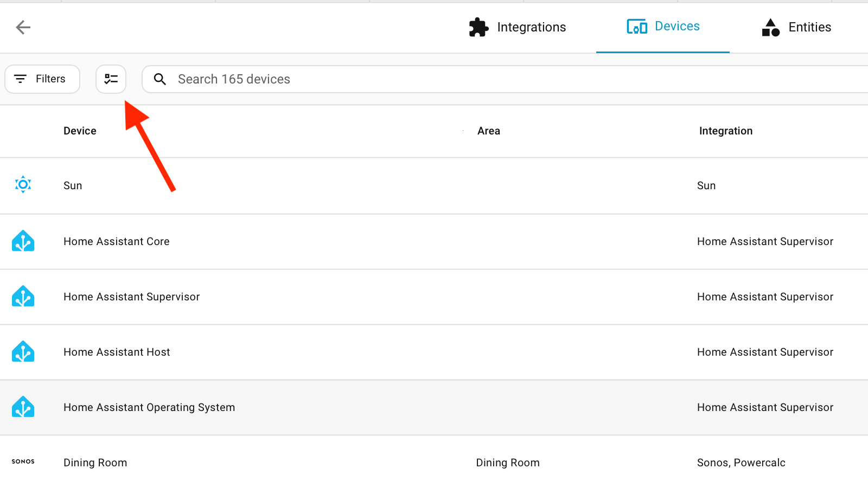
Task: Click the integration cell for Home Assistant Core
Action: (x=765, y=241)
